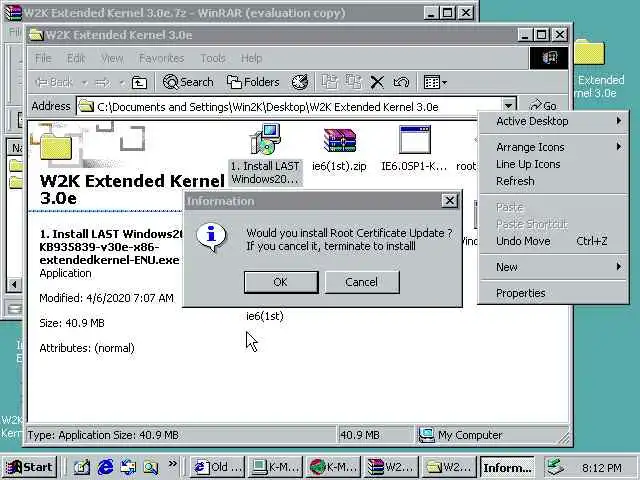Click the Delete toolbar icon
640x480 pixels.
377,82
